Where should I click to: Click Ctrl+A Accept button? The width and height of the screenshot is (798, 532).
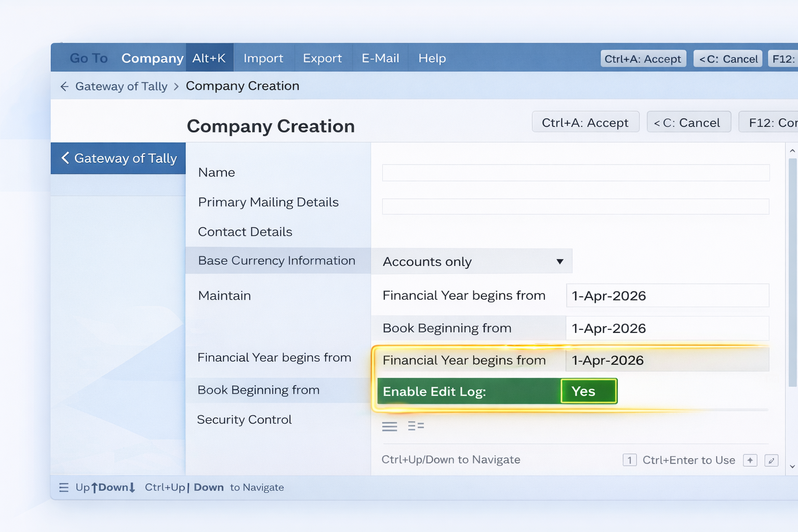coord(586,122)
